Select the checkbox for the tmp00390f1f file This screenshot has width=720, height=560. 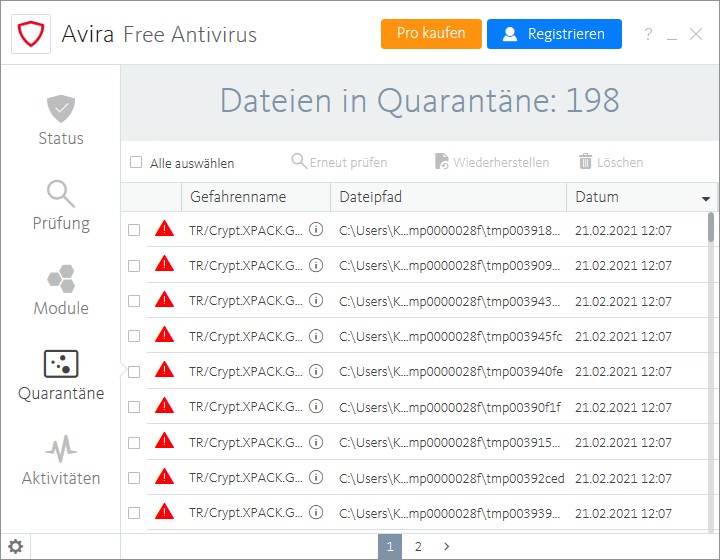pyautogui.click(x=134, y=407)
